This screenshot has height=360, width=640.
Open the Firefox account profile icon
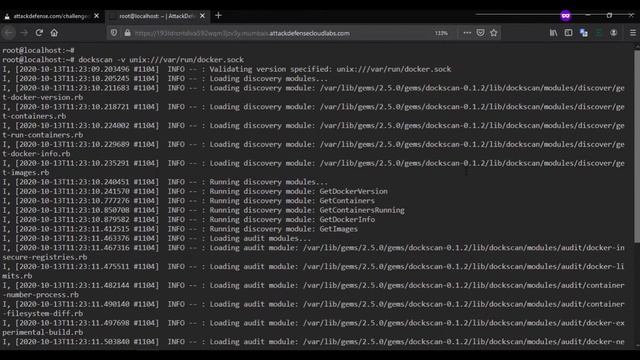[x=613, y=33]
